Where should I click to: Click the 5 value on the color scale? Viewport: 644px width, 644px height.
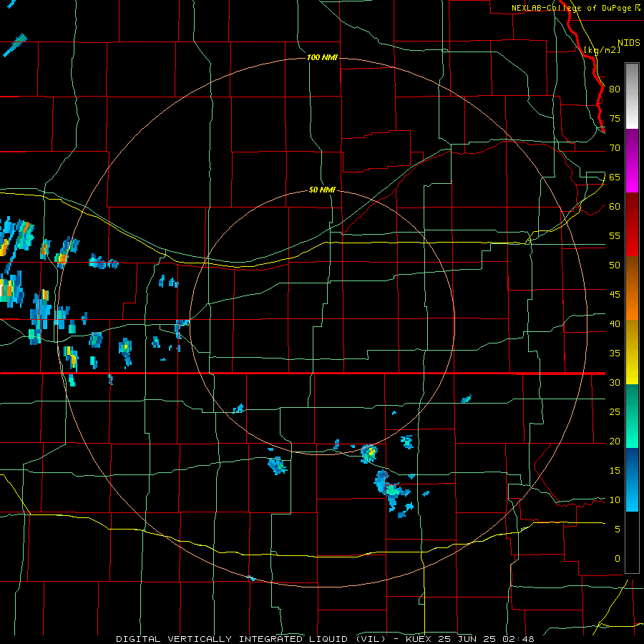(x=618, y=530)
